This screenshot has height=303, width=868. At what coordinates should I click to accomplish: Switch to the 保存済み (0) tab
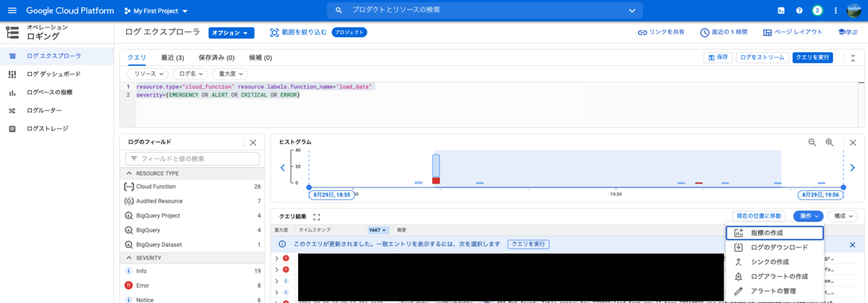[x=216, y=58]
